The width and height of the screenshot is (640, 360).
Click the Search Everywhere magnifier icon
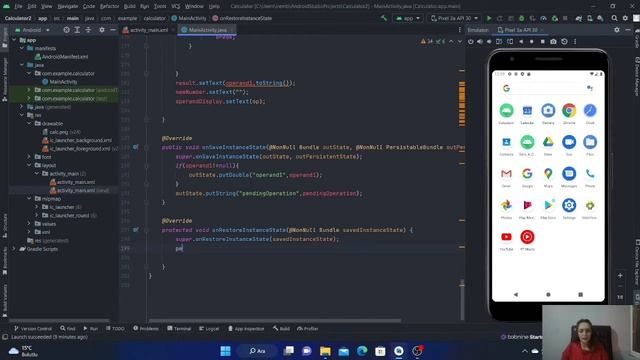[x=614, y=18]
